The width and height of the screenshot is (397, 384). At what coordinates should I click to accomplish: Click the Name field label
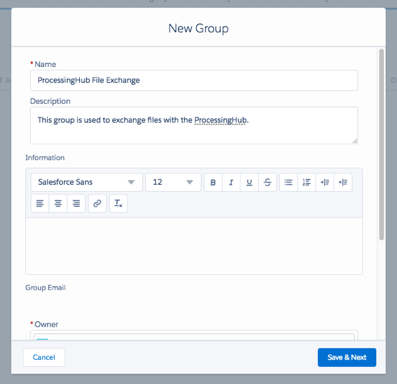coord(45,64)
